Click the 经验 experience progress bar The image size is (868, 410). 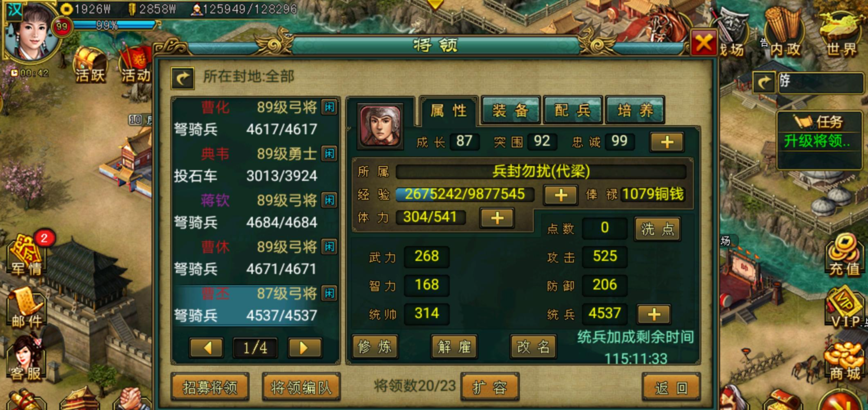466,194
